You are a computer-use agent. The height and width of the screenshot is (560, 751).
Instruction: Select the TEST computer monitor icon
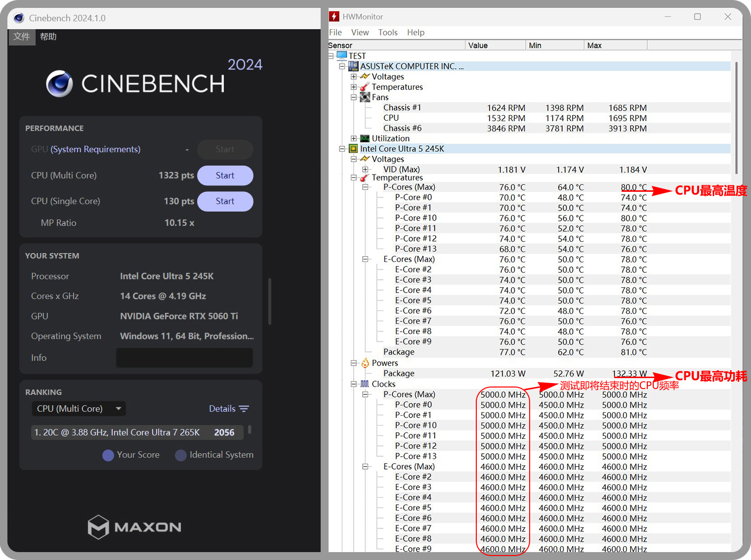tap(342, 56)
